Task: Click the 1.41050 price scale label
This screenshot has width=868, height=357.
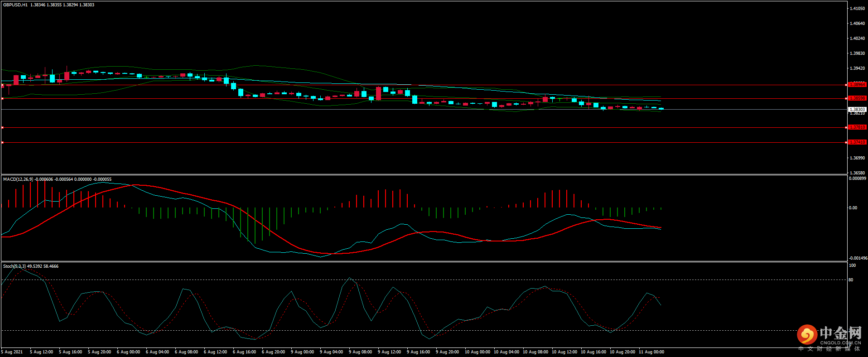Action: click(857, 9)
